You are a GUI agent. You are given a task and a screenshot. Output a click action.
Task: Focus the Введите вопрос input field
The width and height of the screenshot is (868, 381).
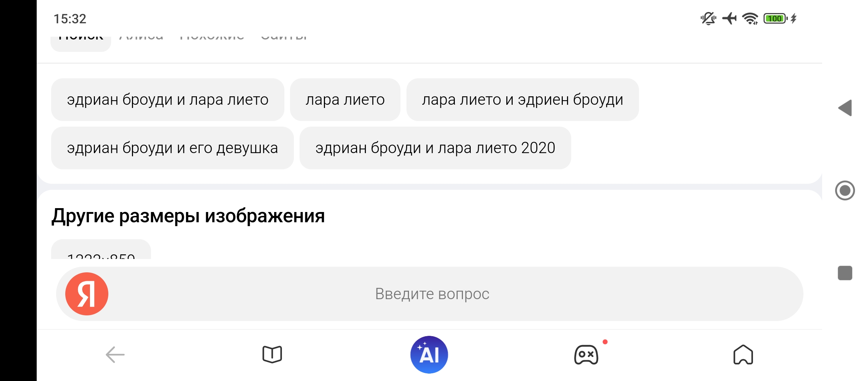click(x=432, y=294)
